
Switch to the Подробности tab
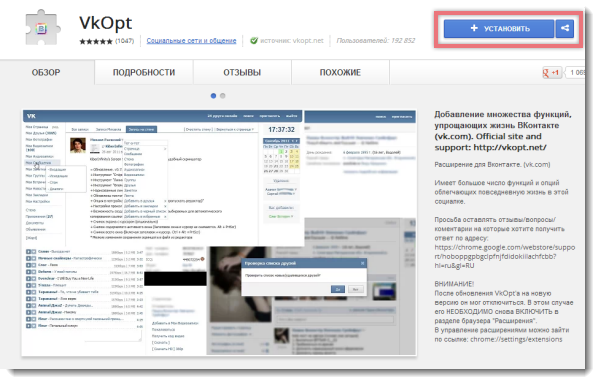tap(144, 72)
